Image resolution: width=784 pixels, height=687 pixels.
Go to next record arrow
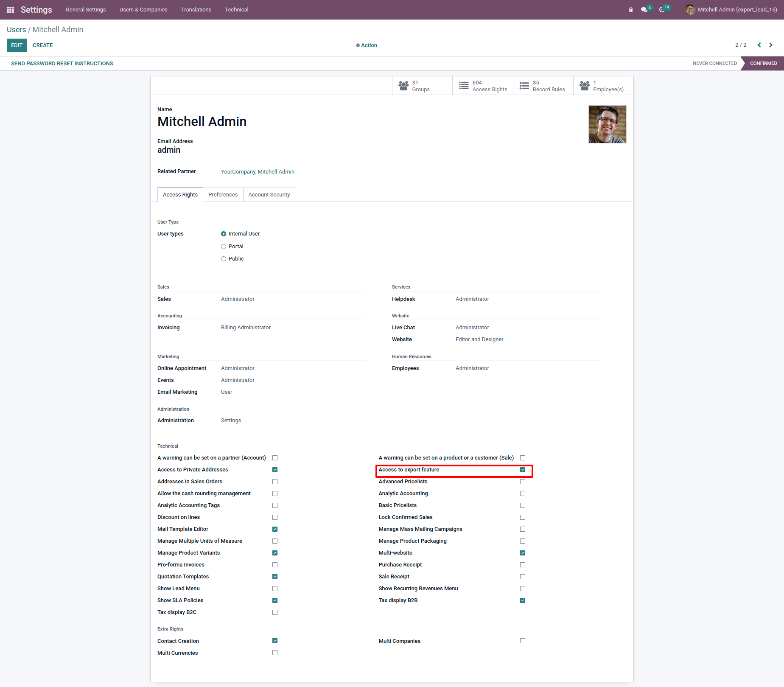coord(771,45)
